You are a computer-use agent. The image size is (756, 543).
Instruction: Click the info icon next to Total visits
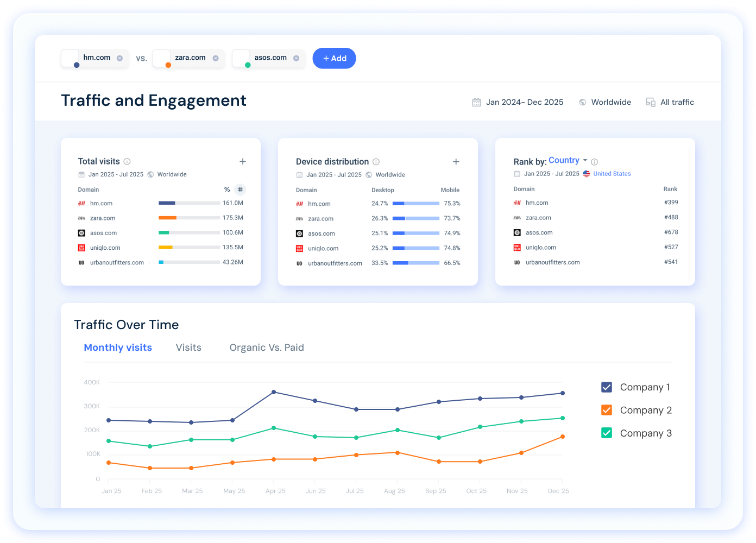(x=127, y=161)
